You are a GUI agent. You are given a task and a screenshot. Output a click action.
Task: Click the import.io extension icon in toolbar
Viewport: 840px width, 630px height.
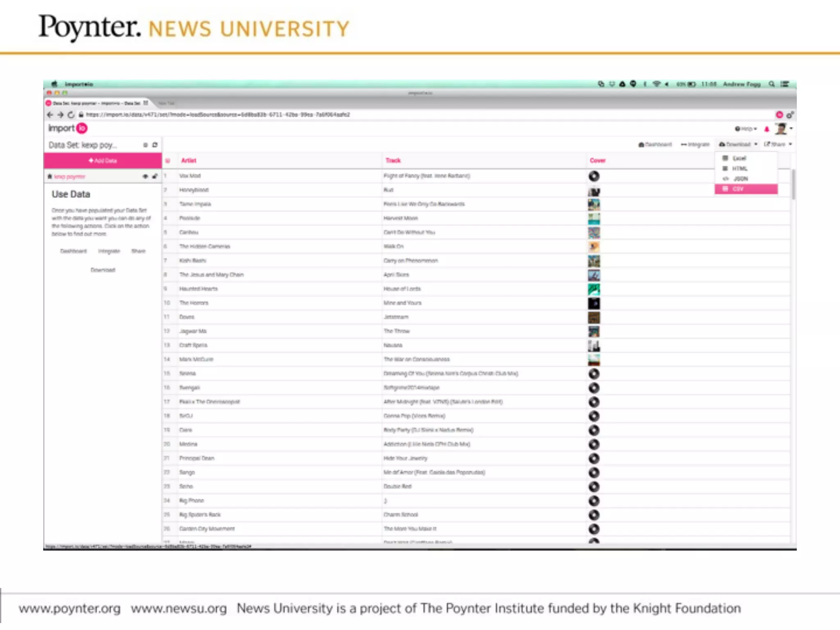[779, 115]
